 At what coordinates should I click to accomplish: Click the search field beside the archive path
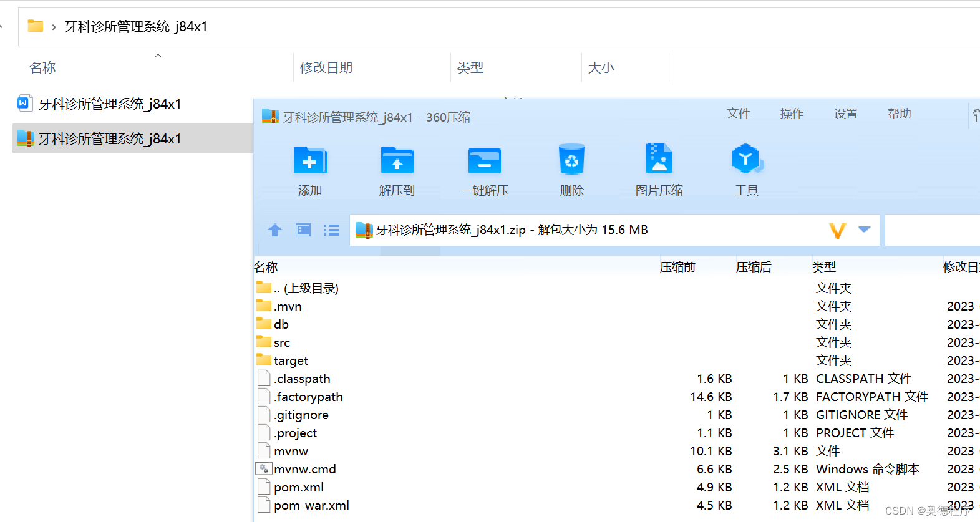(x=932, y=230)
